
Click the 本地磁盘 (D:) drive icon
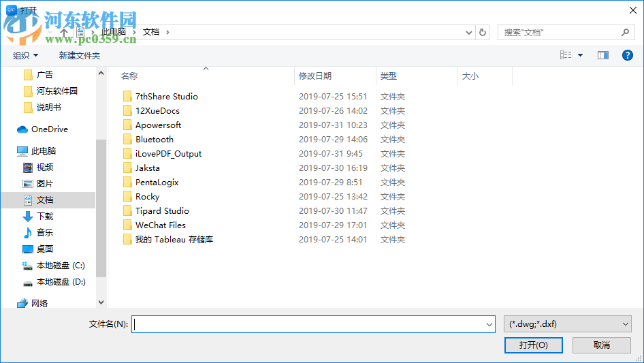(27, 283)
